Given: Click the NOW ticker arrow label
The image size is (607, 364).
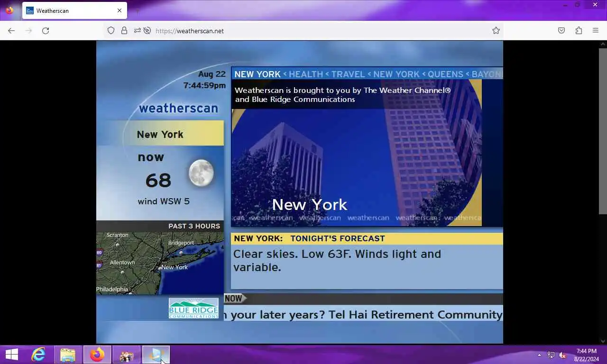Looking at the screenshot, I should point(235,298).
